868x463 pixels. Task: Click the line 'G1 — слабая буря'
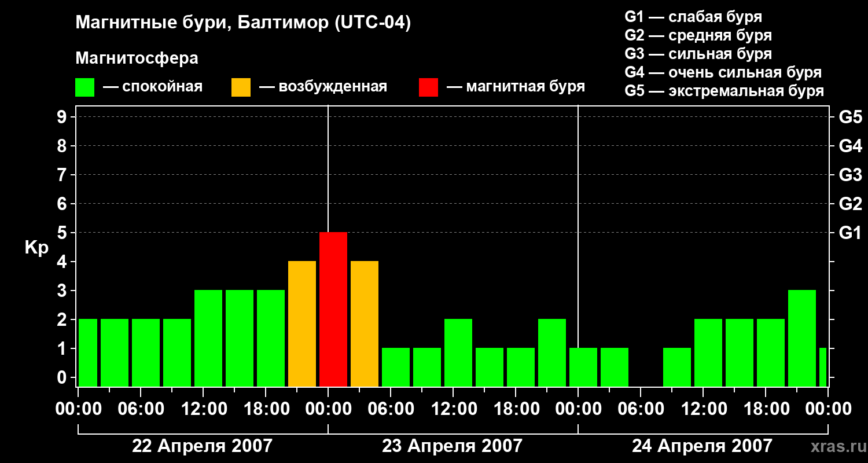click(693, 17)
